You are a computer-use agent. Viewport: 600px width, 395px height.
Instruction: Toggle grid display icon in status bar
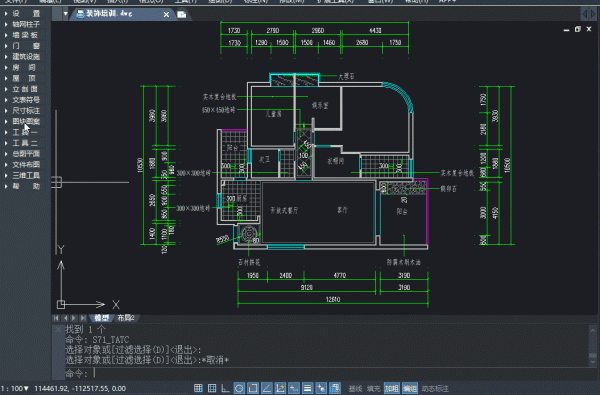coord(212,388)
